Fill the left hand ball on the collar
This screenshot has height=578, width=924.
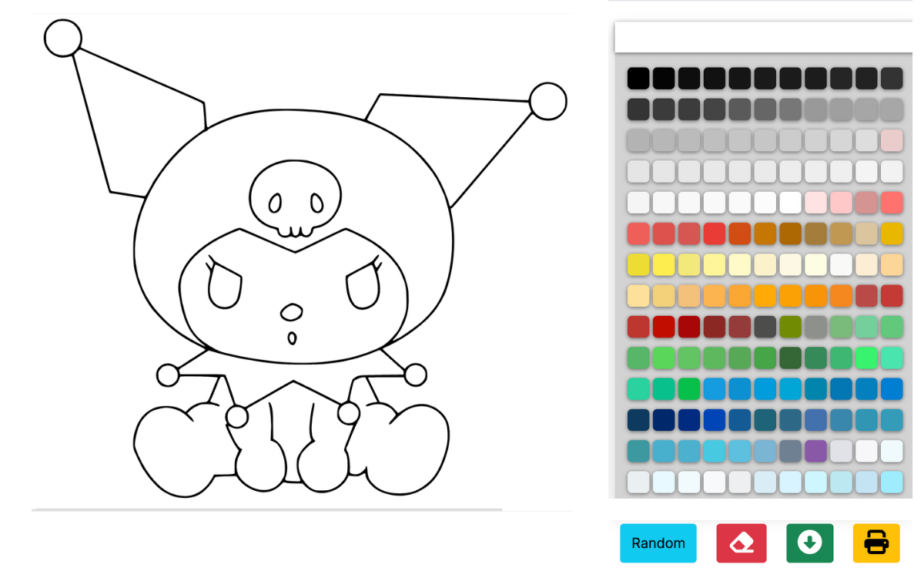pos(237,417)
